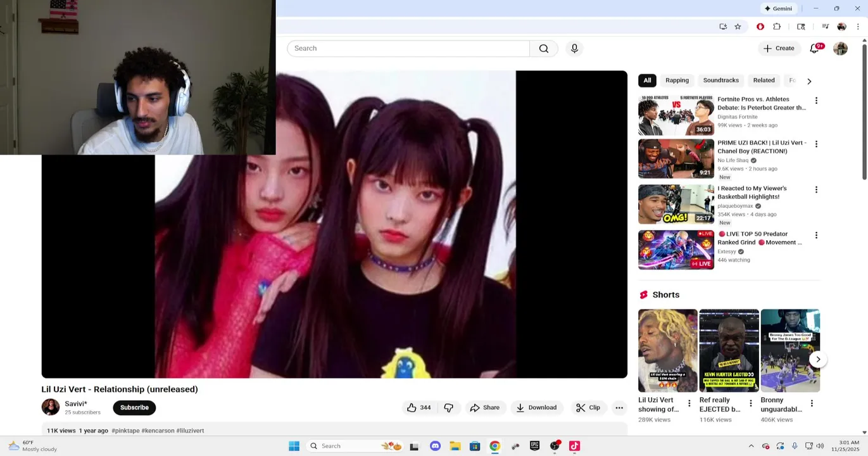Open options for Fortnite Pros vs. Athletes video
This screenshot has width=868, height=456.
point(816,101)
